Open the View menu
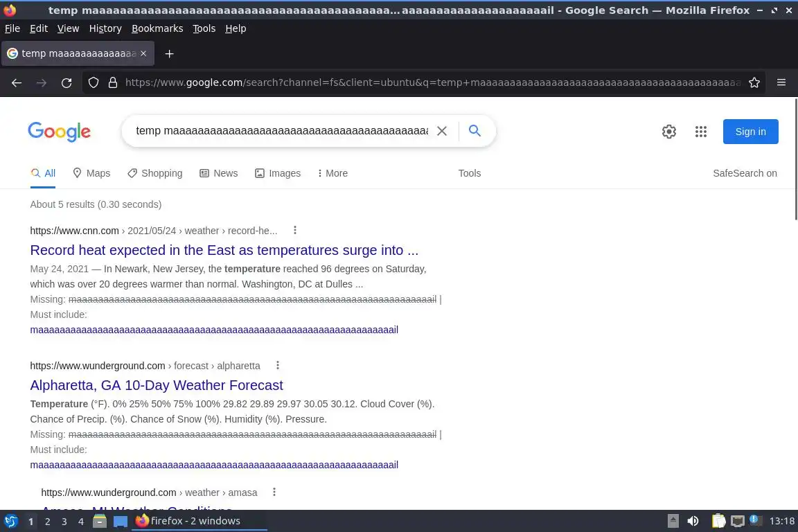798x532 pixels. point(68,28)
